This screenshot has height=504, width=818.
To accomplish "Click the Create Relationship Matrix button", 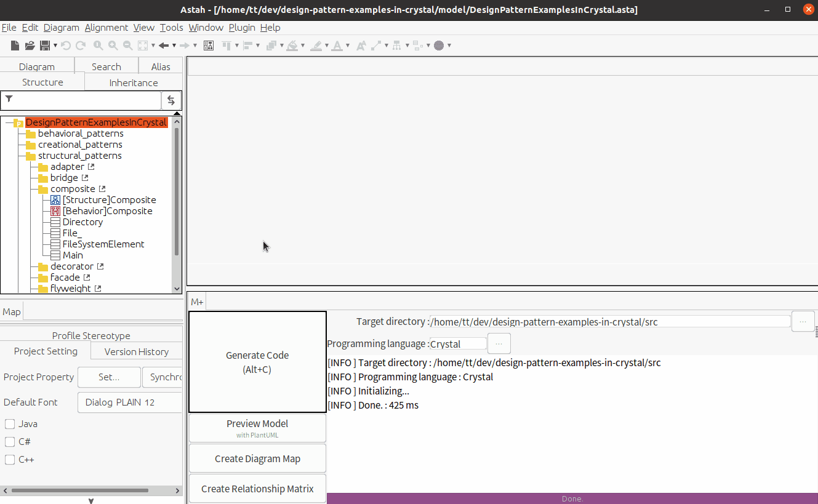I will [257, 489].
